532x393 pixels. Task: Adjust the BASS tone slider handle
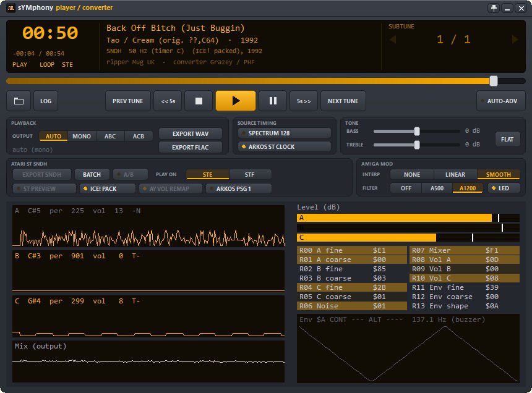click(417, 131)
